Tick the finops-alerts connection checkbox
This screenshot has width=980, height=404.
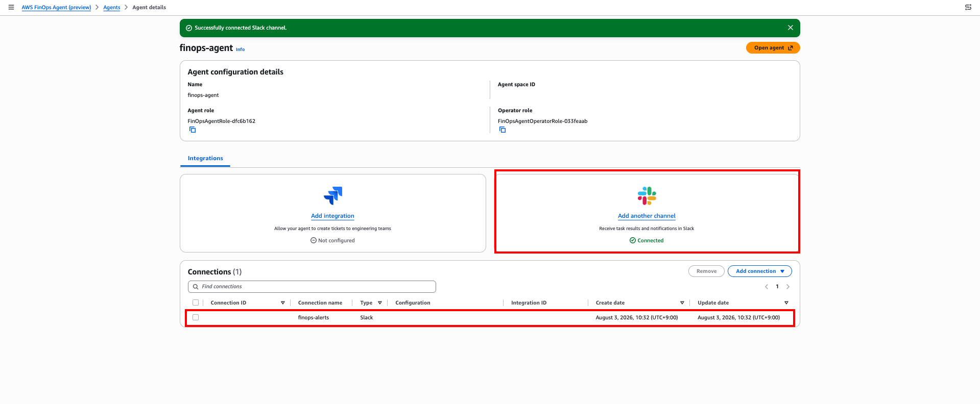pos(196,317)
